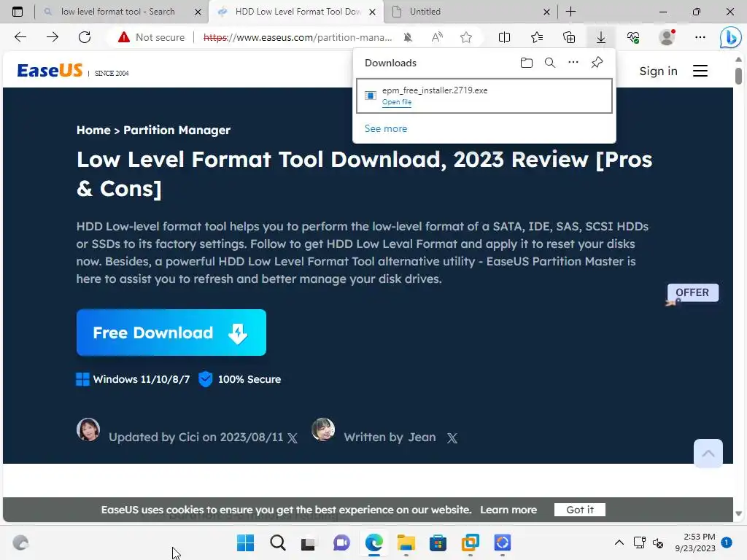
Task: Click the muted volume tray icon
Action: pos(658,542)
